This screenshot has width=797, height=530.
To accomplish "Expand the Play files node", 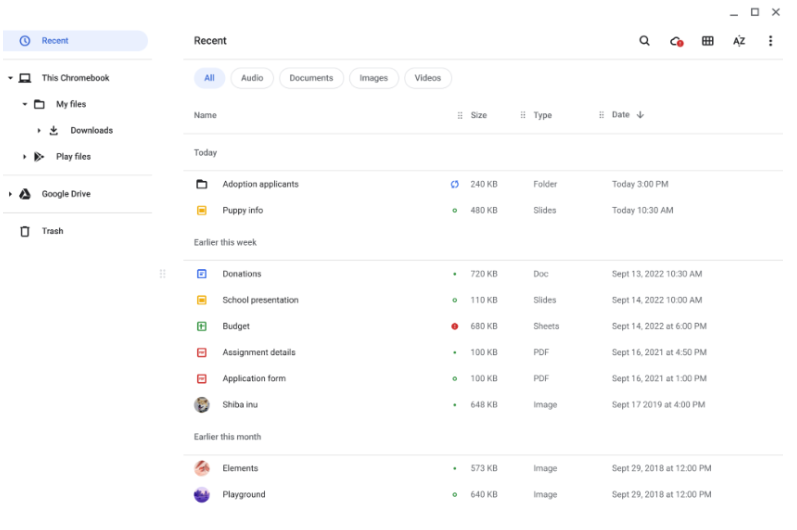I will point(24,157).
